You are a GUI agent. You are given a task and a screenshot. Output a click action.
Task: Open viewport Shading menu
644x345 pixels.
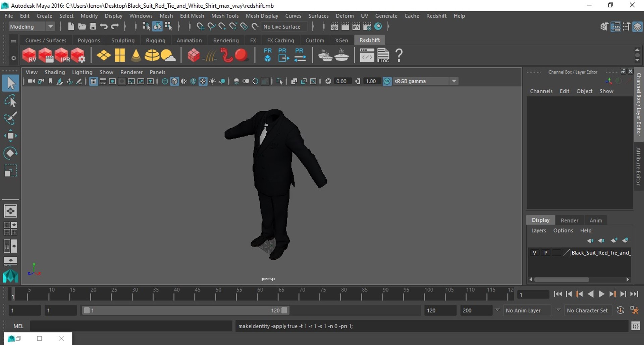pyautogui.click(x=55, y=72)
